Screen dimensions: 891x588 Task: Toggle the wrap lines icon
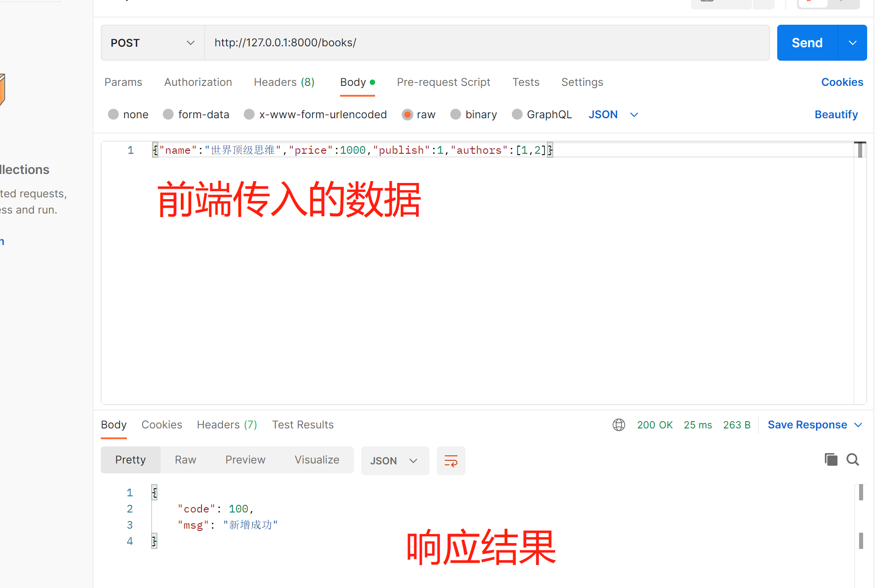coord(451,461)
